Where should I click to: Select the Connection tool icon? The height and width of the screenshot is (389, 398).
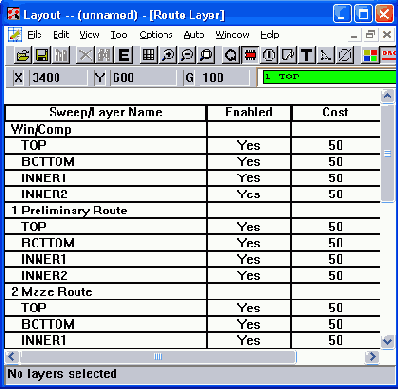(326, 55)
